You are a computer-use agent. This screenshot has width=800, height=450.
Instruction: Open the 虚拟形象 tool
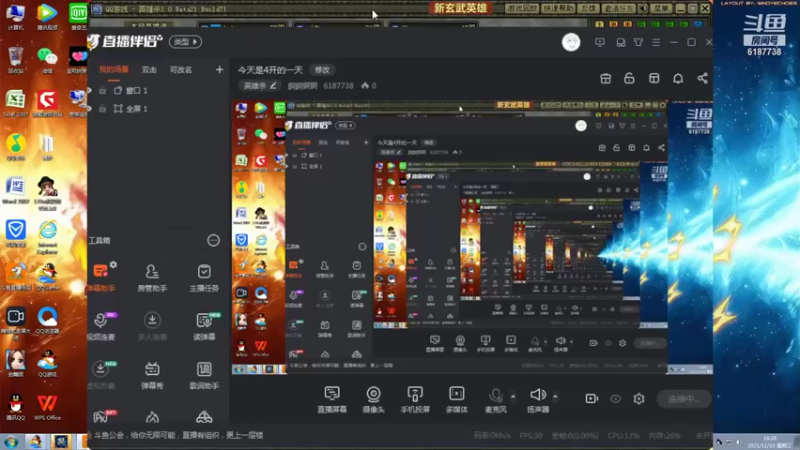coord(101,374)
